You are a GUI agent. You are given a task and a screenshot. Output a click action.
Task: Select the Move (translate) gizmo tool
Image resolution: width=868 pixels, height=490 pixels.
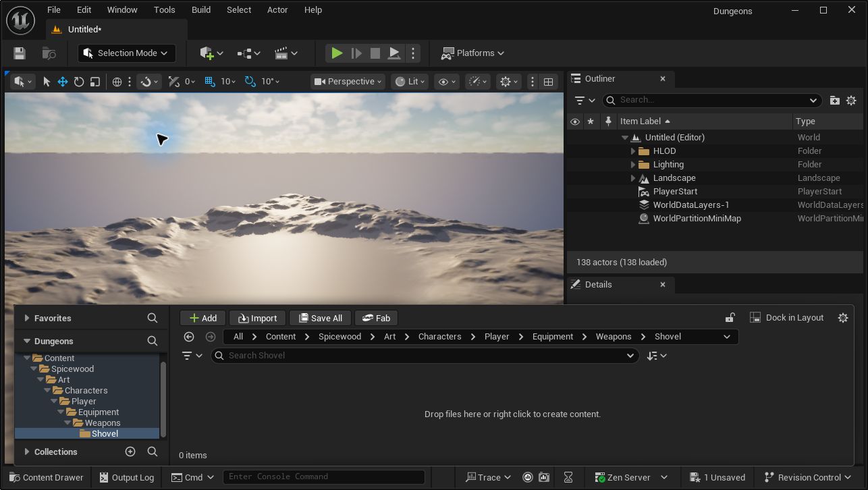coord(63,82)
